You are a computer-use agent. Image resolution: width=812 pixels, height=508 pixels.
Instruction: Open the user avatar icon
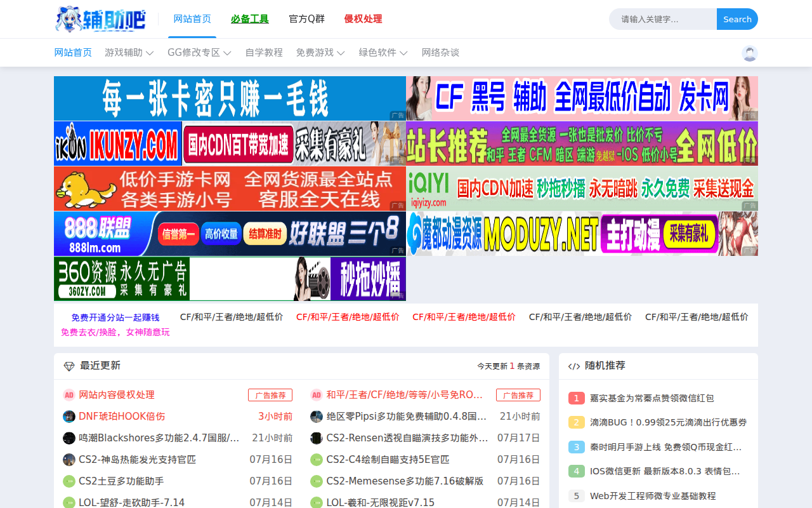[749, 53]
